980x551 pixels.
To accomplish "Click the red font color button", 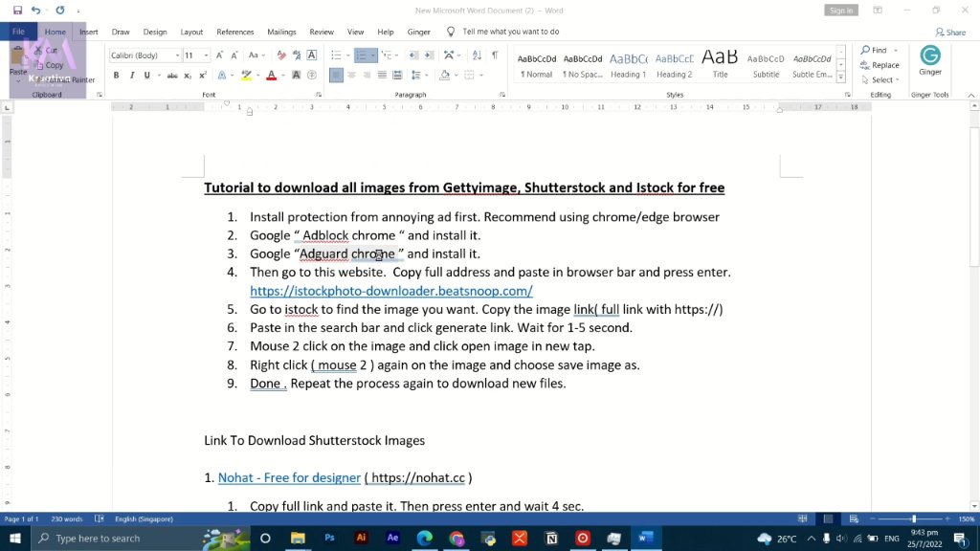I will pos(271,76).
